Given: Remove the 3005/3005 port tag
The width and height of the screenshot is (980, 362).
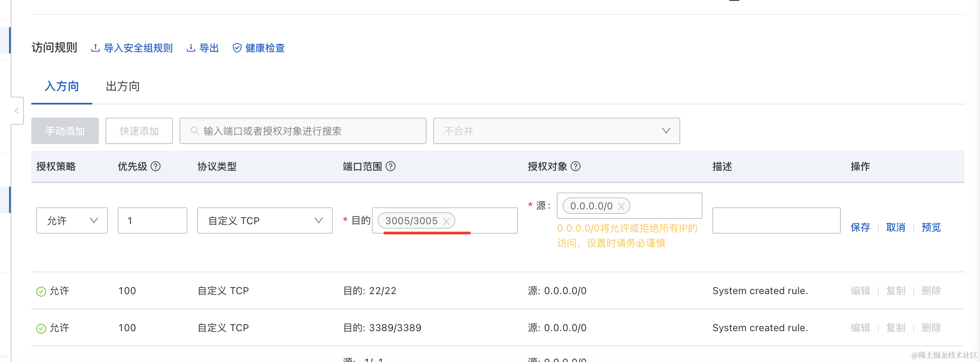Looking at the screenshot, I should [x=446, y=221].
